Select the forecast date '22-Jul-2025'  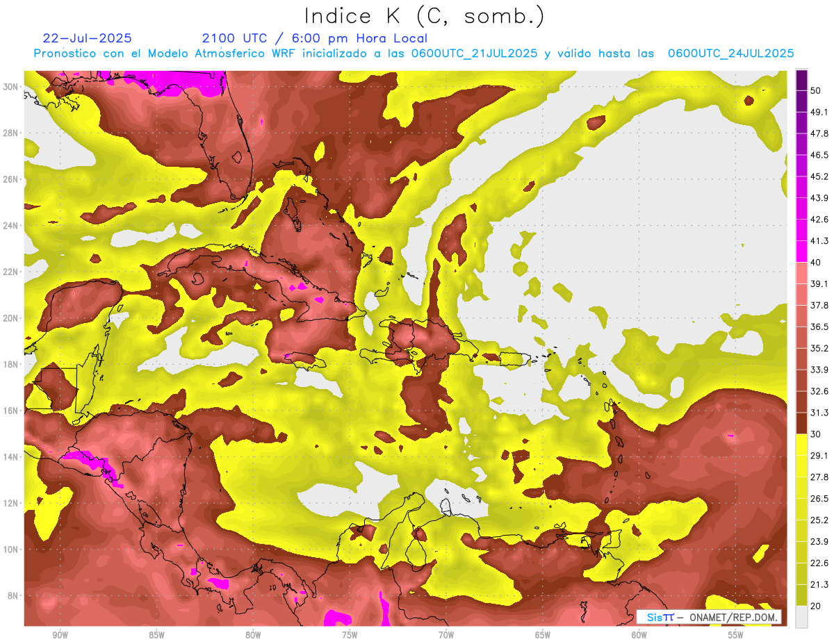click(x=87, y=38)
